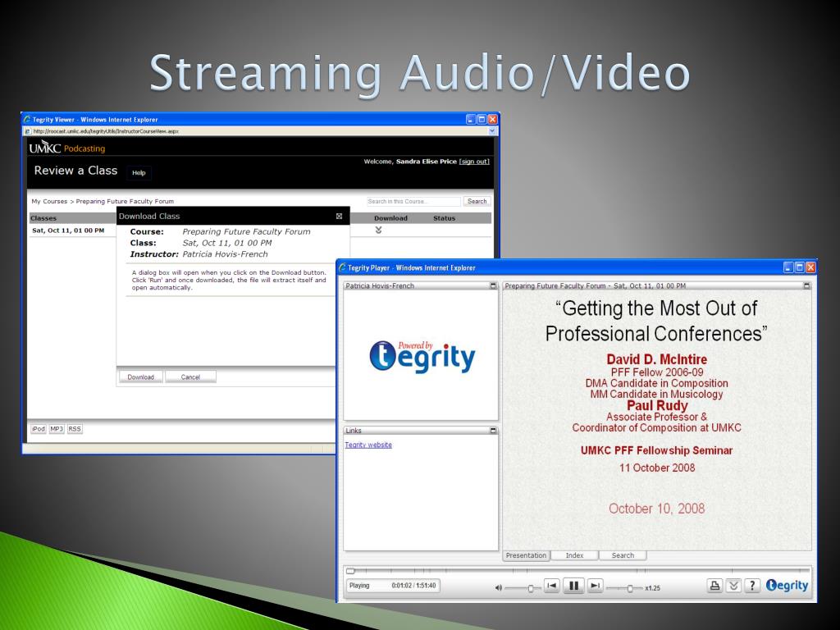Click the address bar URL in Tegrity Viewer

106,130
